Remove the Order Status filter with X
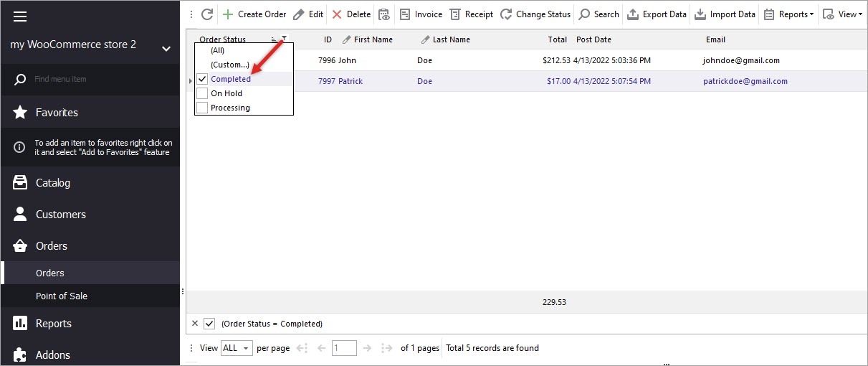The height and width of the screenshot is (366, 868). 195,324
